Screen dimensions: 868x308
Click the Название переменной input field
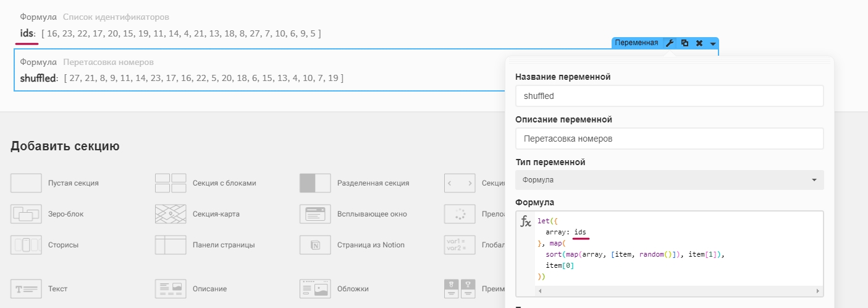(x=669, y=96)
